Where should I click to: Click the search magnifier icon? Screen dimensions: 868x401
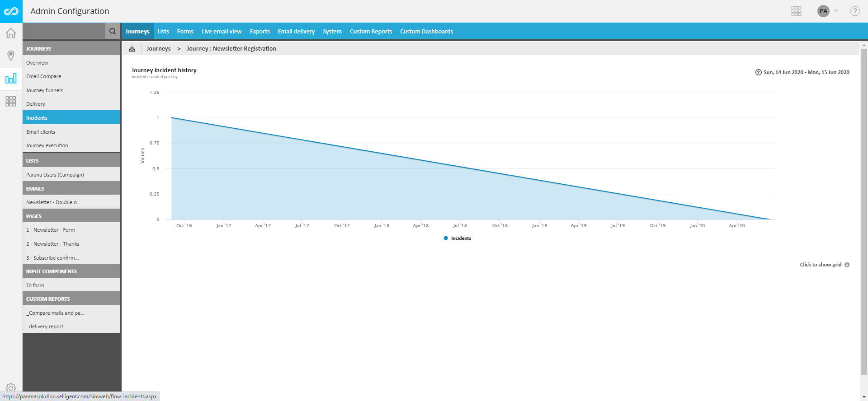tap(113, 31)
